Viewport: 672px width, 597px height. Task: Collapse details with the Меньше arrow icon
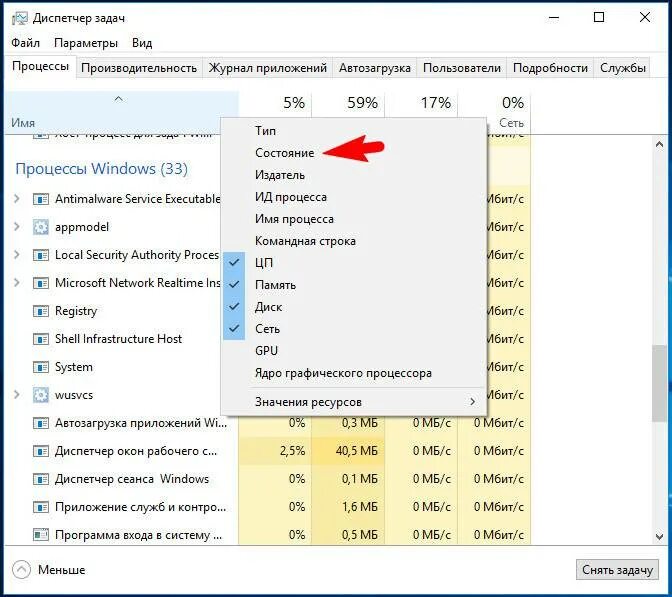coord(21,570)
